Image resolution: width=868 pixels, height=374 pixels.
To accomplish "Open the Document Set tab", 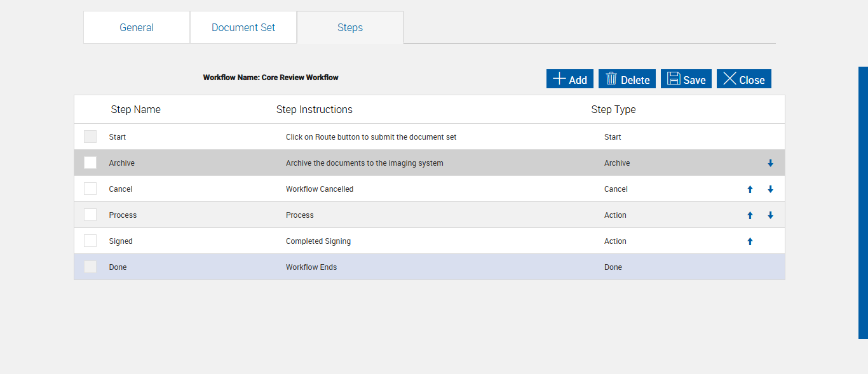I will tap(243, 27).
